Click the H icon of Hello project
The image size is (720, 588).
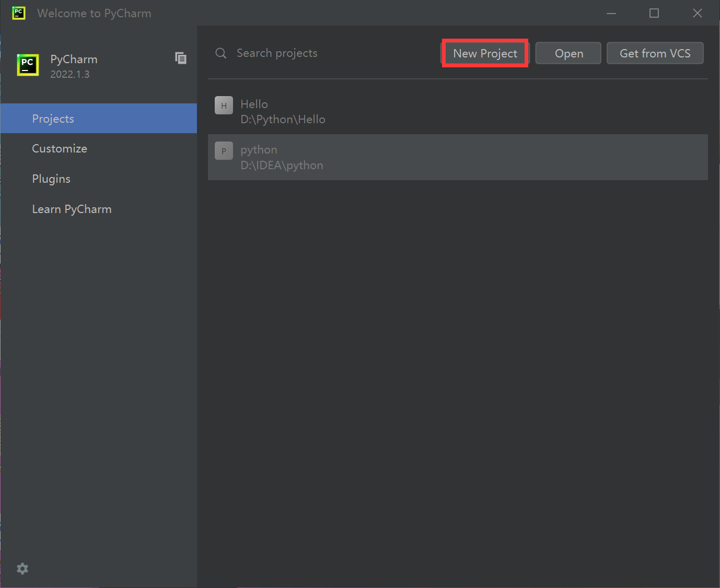[x=224, y=105]
